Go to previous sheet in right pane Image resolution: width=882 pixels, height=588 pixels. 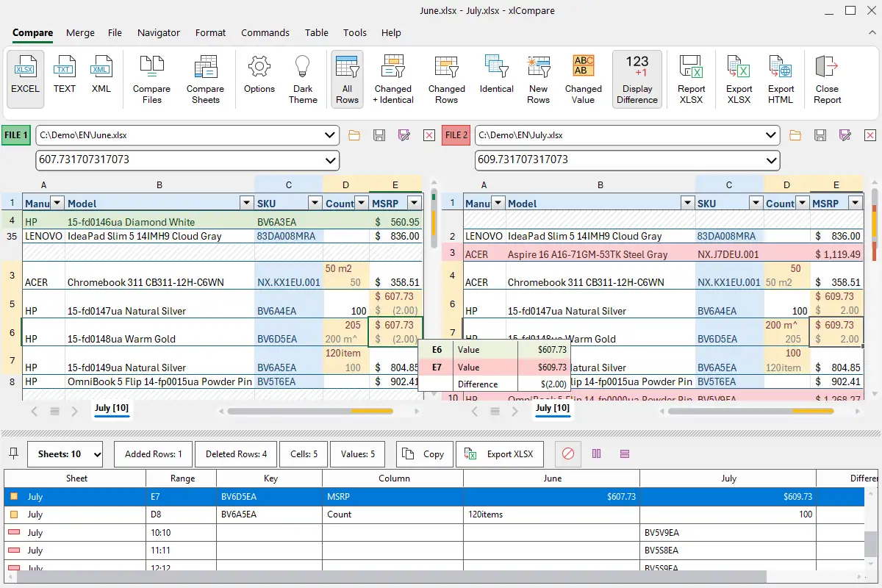pos(476,412)
